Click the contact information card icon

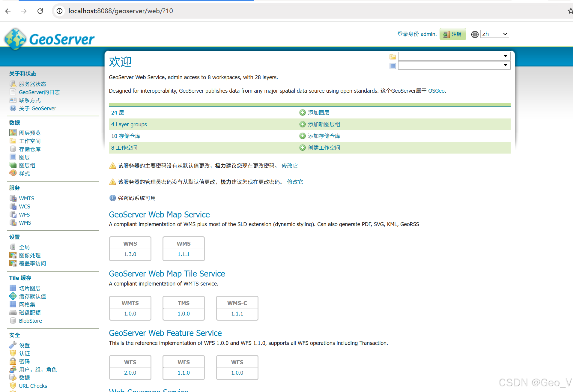tap(13, 100)
